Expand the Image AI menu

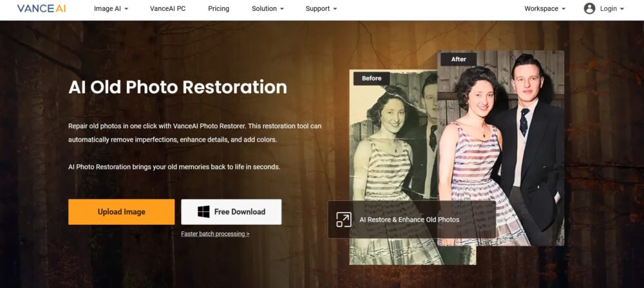111,9
